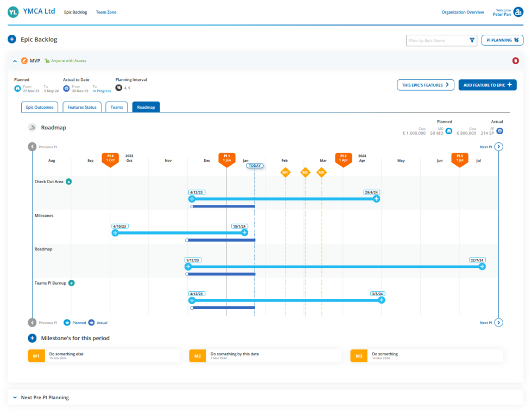
Task: Open the filter icon in the Epic Name field
Action: pyautogui.click(x=471, y=40)
